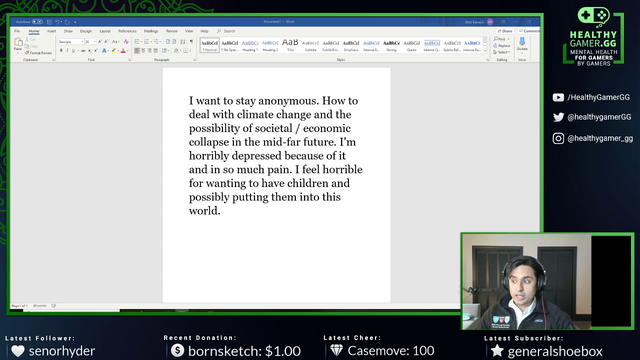Toggle show paragraph marks
Viewport: 640px width, 360px height.
click(x=191, y=42)
